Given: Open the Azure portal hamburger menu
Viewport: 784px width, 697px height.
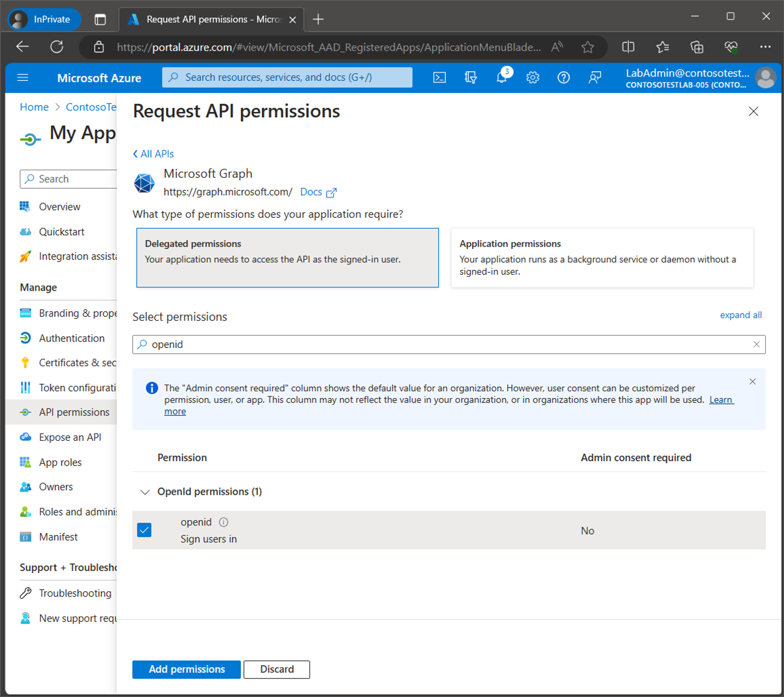Looking at the screenshot, I should click(x=23, y=78).
